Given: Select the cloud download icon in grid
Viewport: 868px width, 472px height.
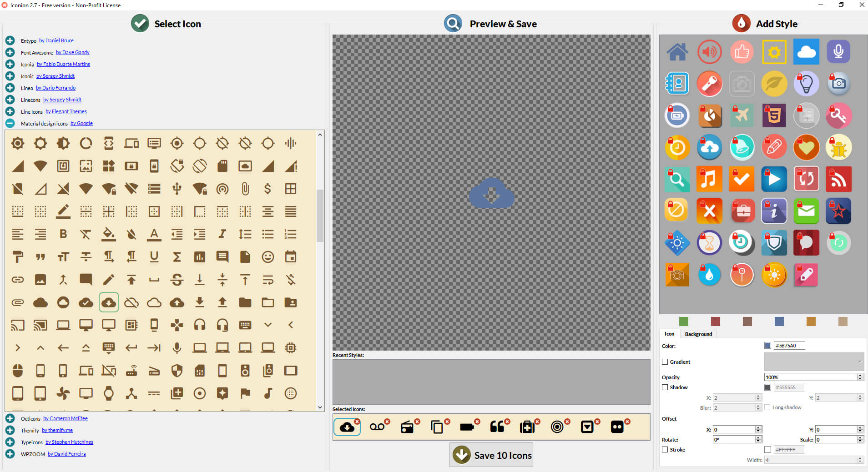Looking at the screenshot, I should (x=109, y=302).
